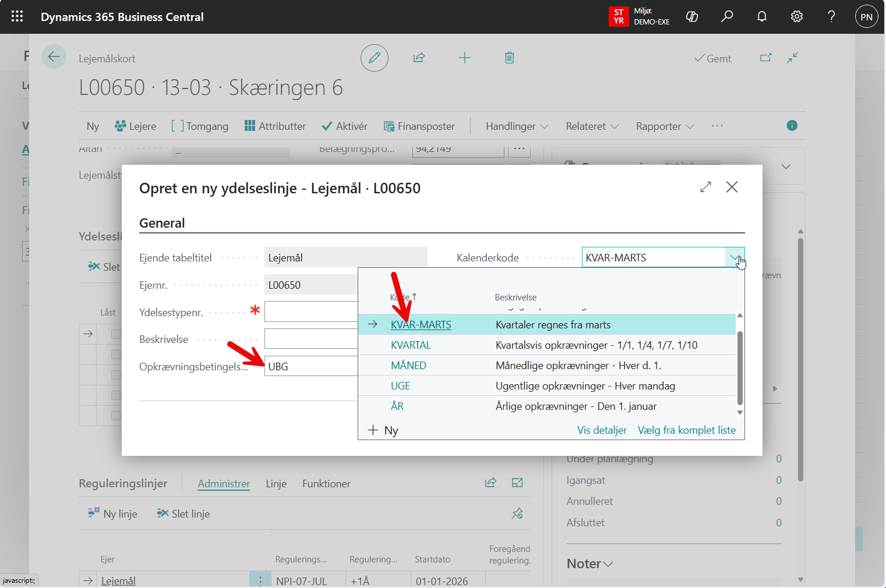This screenshot has height=588, width=886.
Task: Switch to Funktioner tab
Action: pyautogui.click(x=326, y=484)
